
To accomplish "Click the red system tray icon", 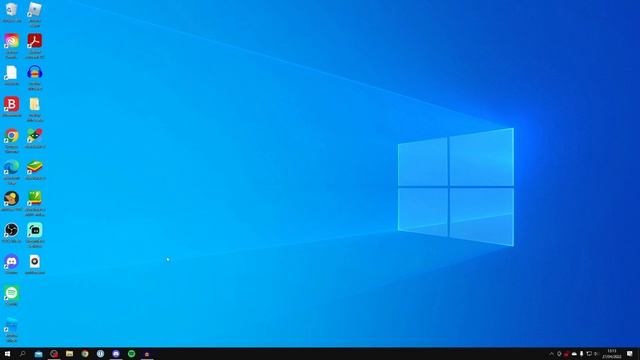I will pyautogui.click(x=566, y=354).
